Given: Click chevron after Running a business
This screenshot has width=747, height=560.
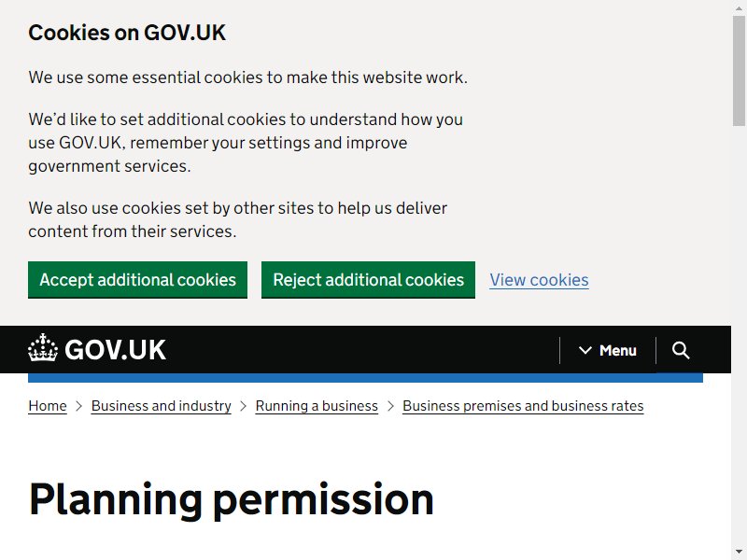Looking at the screenshot, I should 390,406.
